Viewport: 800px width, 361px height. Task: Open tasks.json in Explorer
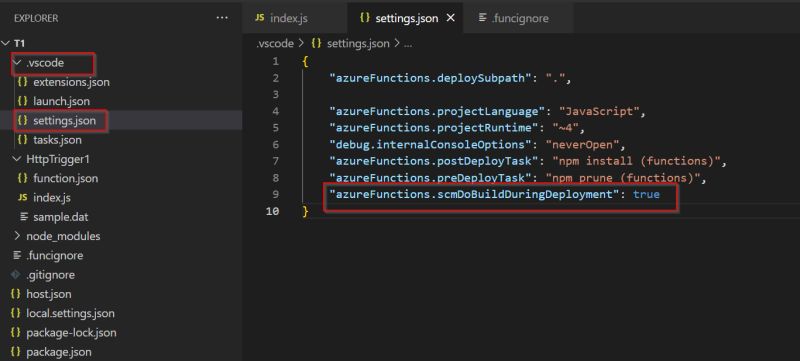[57, 140]
